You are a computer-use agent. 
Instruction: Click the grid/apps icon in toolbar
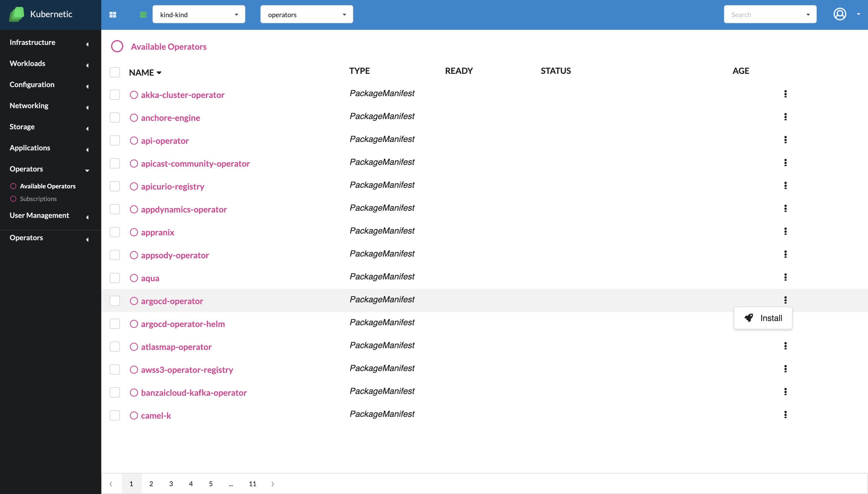pos(113,14)
